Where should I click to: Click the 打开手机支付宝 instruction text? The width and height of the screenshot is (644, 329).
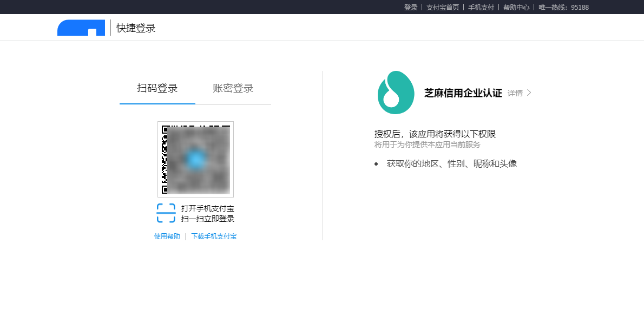pos(207,208)
